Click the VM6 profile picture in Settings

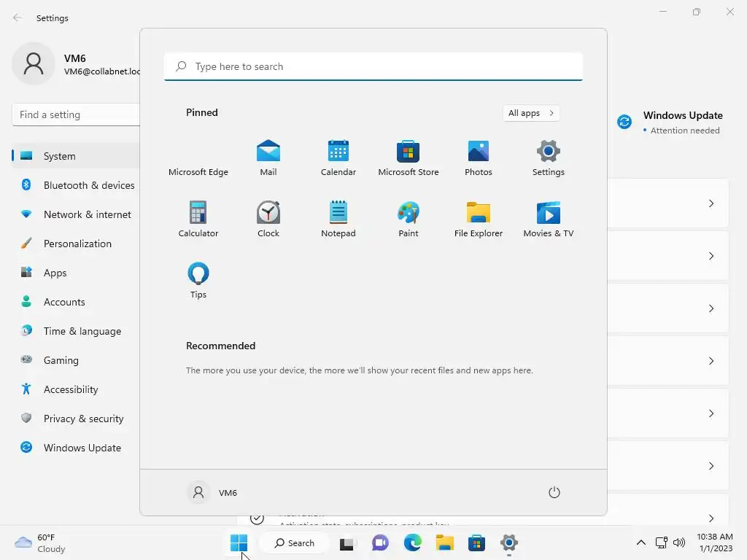[x=34, y=63]
